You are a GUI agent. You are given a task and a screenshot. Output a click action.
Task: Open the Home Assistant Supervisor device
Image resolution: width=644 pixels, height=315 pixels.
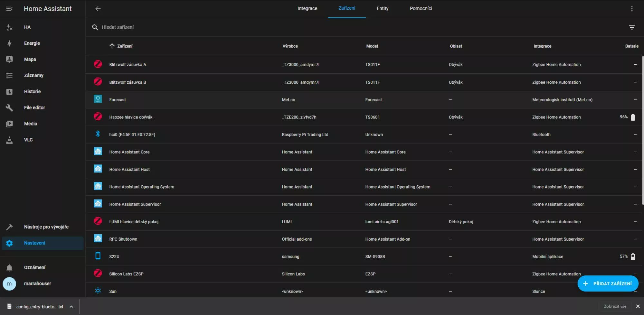[364, 204]
